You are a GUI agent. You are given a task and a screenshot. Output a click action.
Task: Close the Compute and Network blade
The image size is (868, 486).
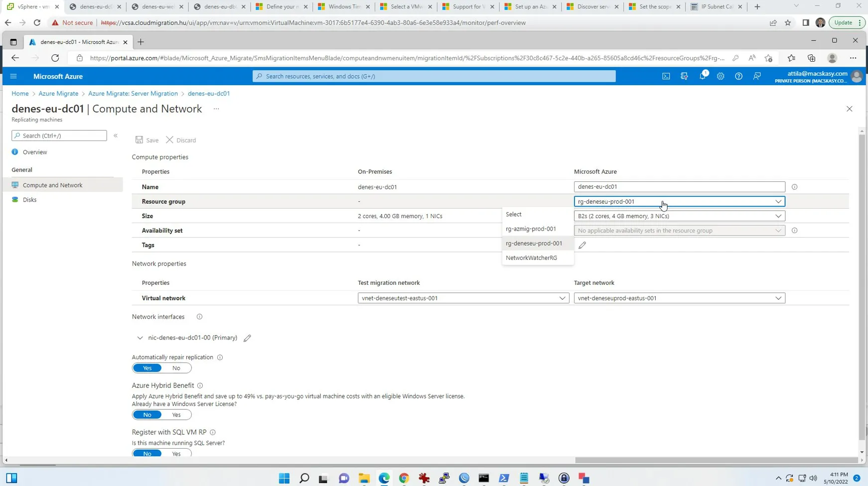click(850, 109)
